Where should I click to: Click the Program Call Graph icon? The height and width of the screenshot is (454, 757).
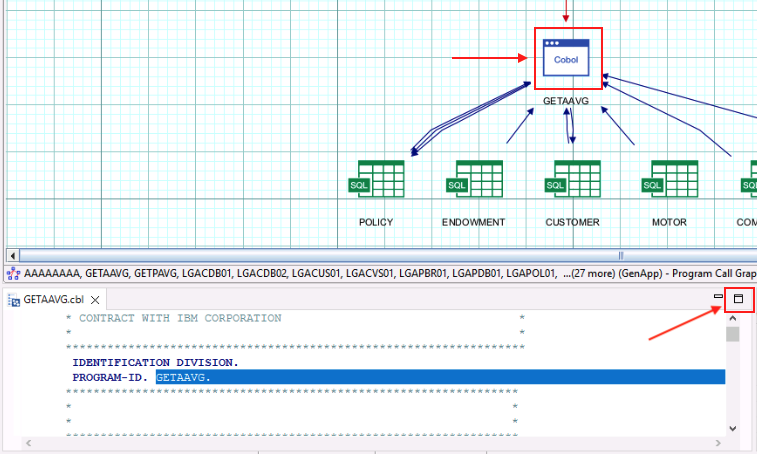13,274
